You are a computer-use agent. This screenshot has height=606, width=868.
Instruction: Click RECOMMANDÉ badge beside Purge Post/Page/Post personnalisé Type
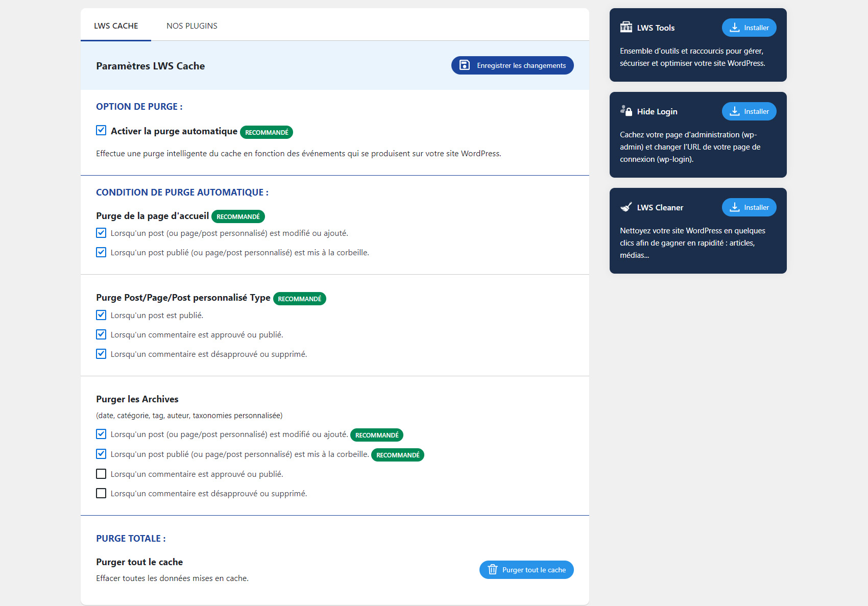300,299
